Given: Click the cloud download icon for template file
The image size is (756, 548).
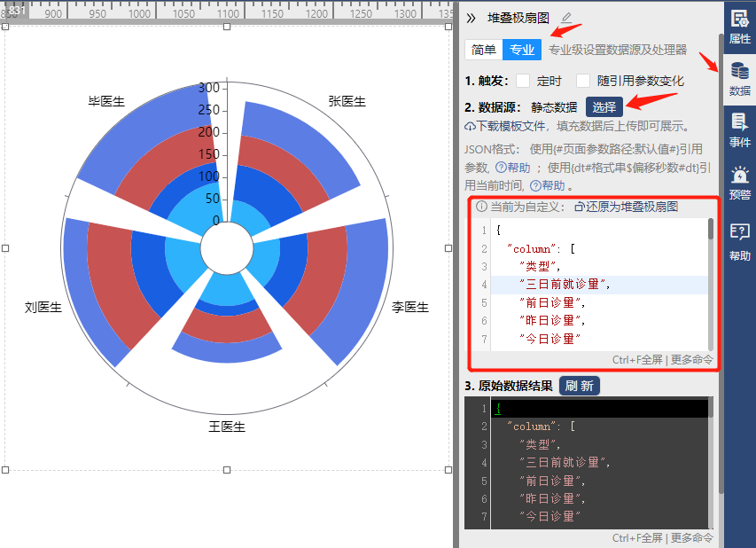Looking at the screenshot, I should pyautogui.click(x=470, y=127).
